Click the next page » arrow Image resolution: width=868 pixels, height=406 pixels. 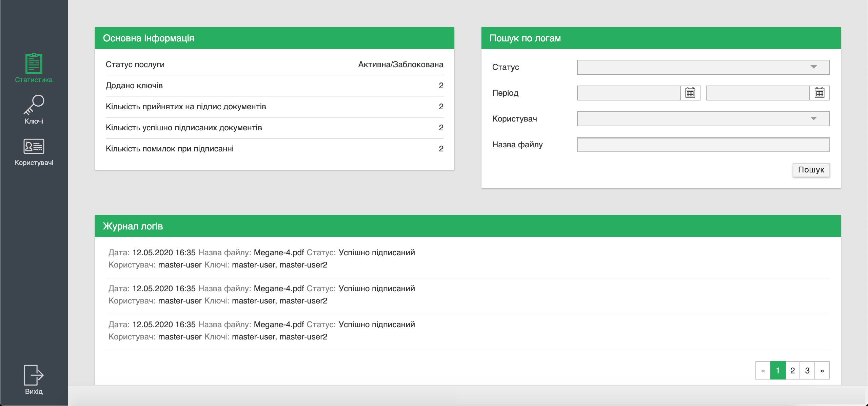[x=822, y=370]
